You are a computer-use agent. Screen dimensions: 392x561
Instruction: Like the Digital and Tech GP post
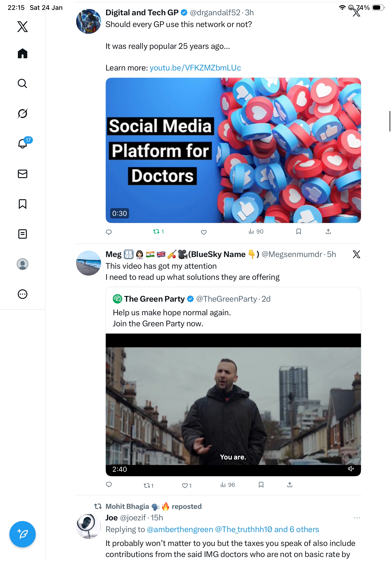204,232
